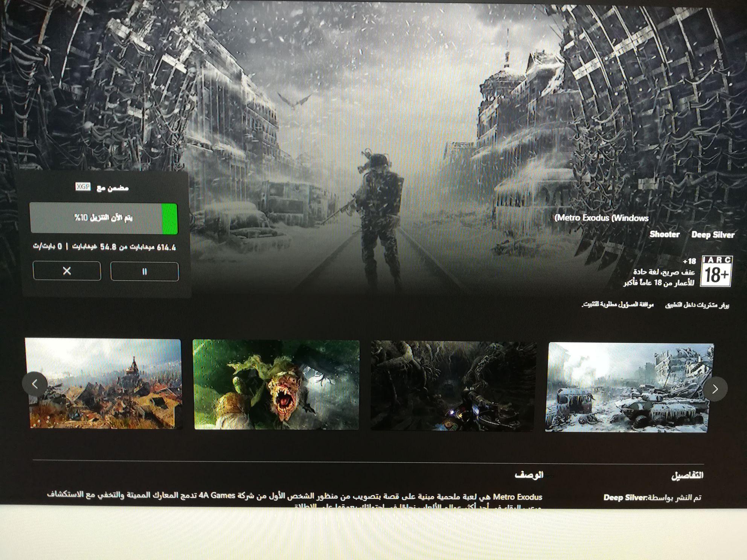Click the IARC 18+ rating icon
The width and height of the screenshot is (747, 560).
tap(716, 271)
